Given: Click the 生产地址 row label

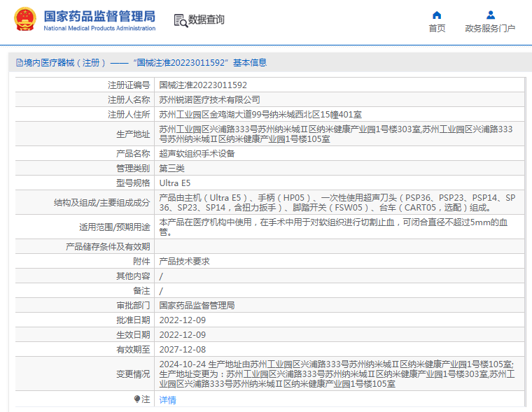Looking at the screenshot, I should coord(133,134).
